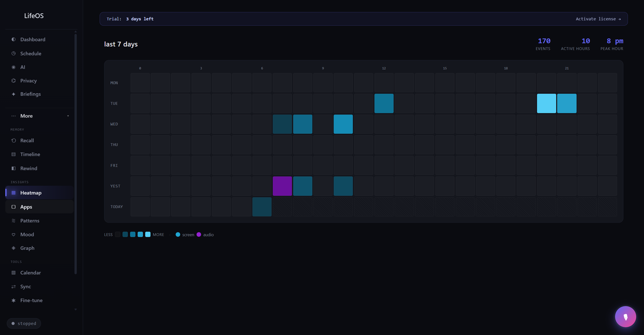Screen dimensions: 644x335
Task: Click the 'Trial: 3 days left' text
Action: 130,19
